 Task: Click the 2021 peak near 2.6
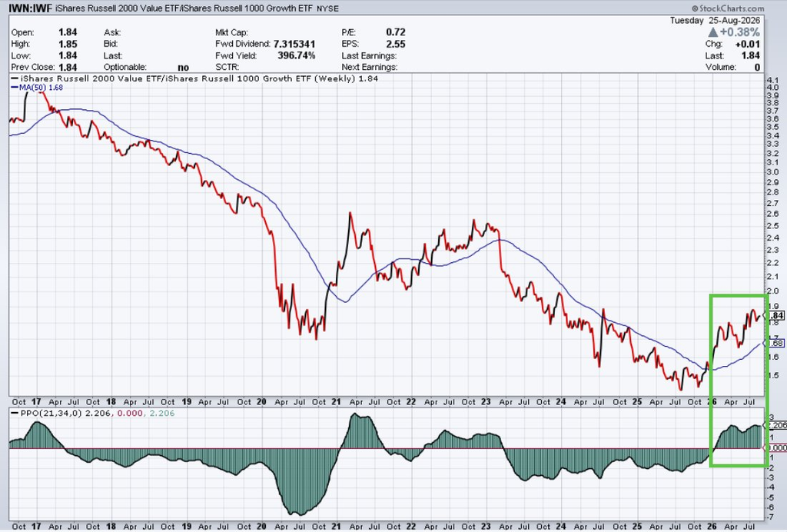click(350, 214)
